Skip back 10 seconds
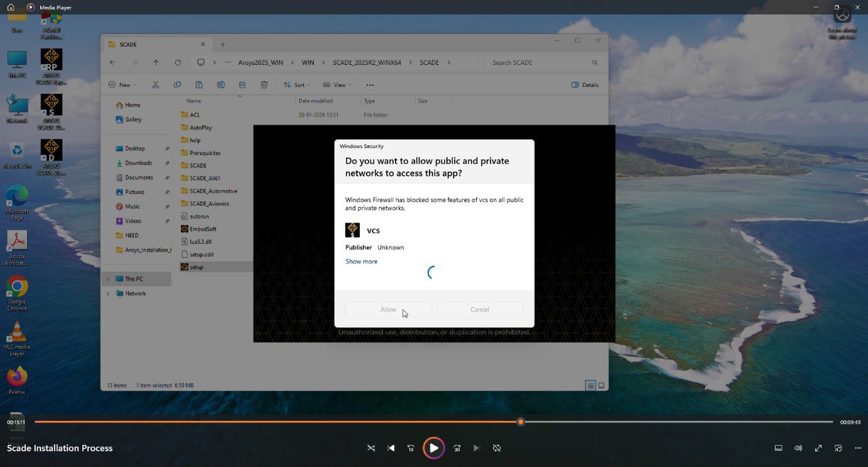Image resolution: width=868 pixels, height=467 pixels. 411,448
